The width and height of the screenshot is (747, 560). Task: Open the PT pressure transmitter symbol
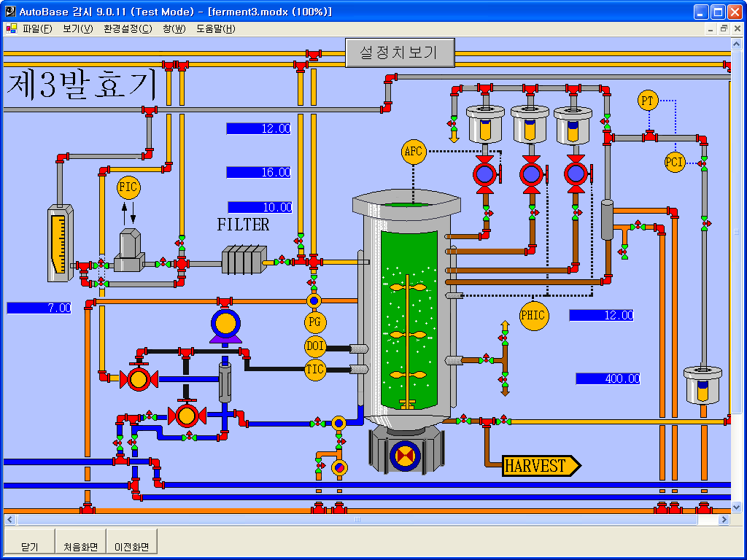[648, 101]
